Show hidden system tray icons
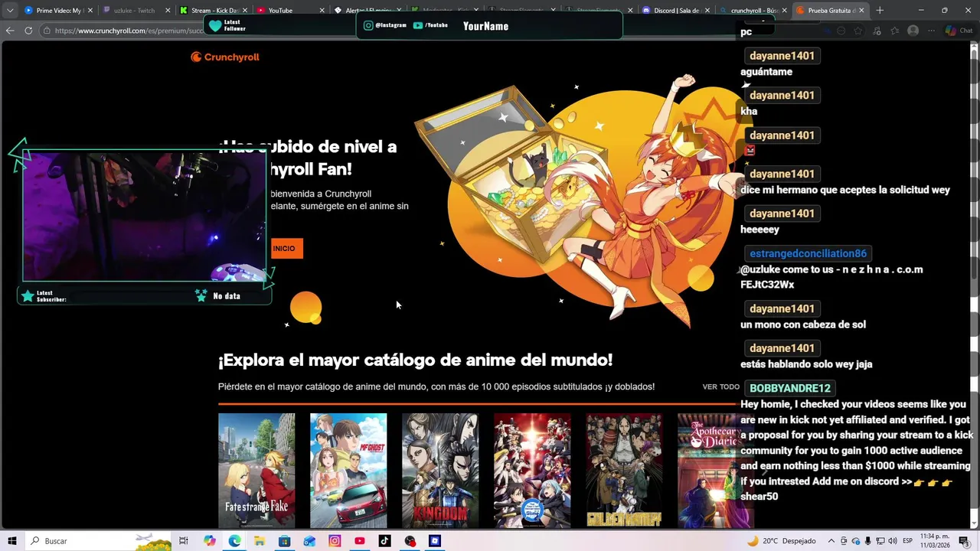Viewport: 980px width, 551px height. click(x=831, y=541)
